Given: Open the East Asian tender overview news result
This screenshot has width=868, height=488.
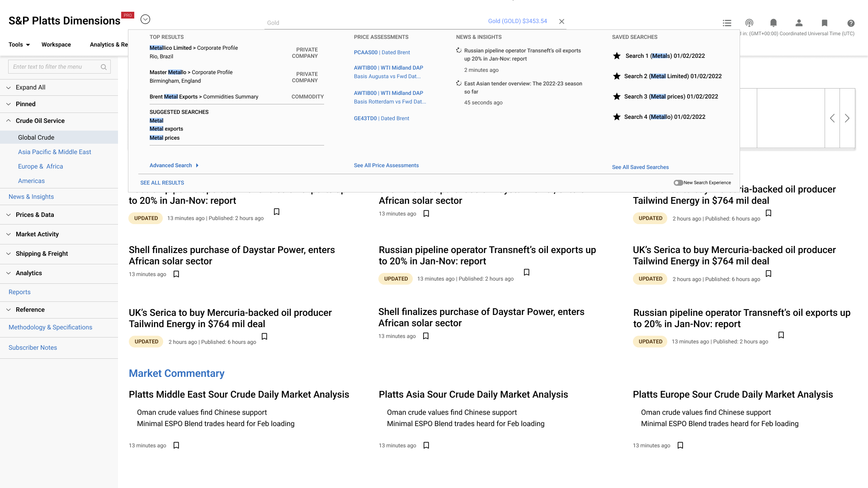Looking at the screenshot, I should coord(523,88).
